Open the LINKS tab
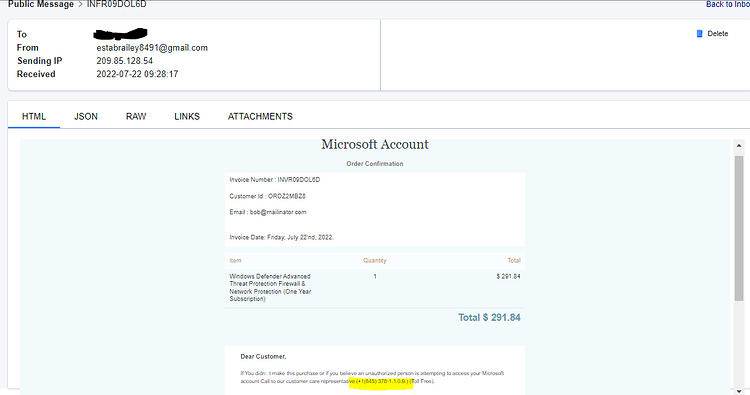 187,116
